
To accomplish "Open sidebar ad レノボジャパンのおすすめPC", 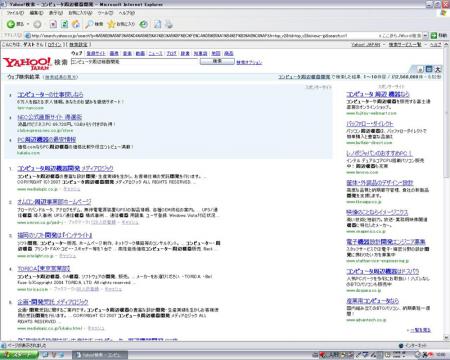I will click(379, 153).
